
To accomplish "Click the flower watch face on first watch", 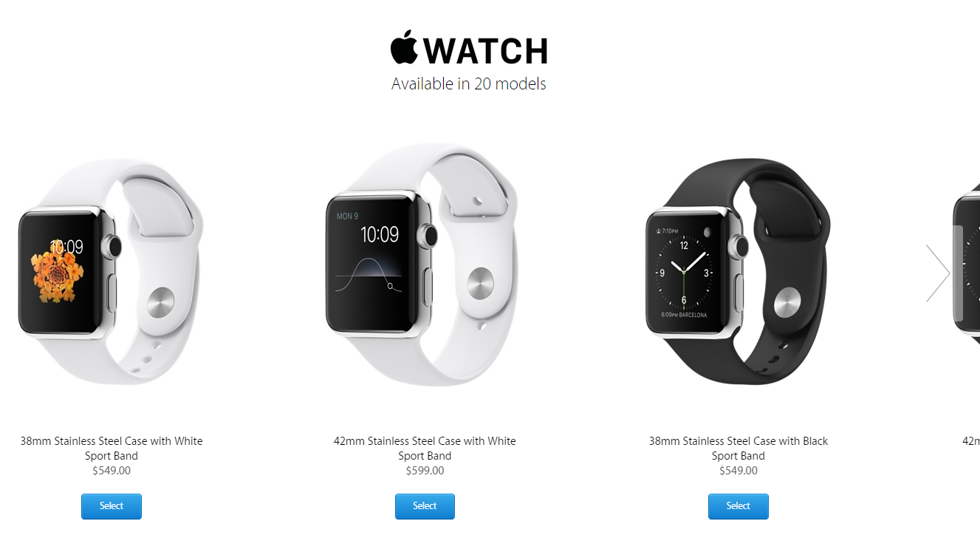I will pyautogui.click(x=58, y=271).
